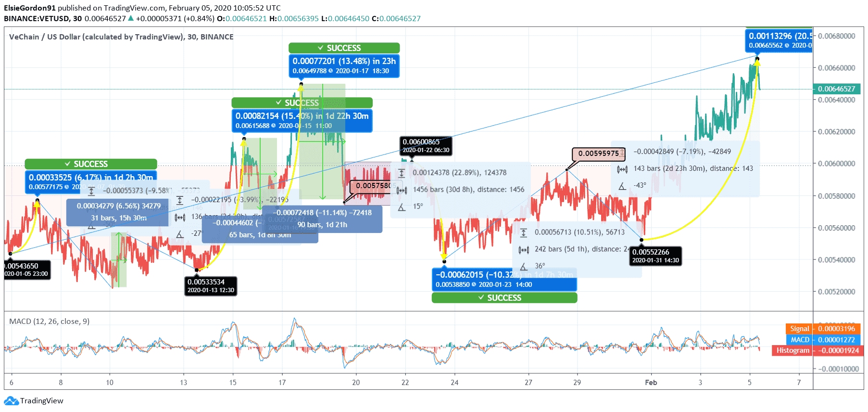Image resolution: width=868 pixels, height=412 pixels.
Task: Click the pink 0.00595975 callout
Action: [599, 154]
